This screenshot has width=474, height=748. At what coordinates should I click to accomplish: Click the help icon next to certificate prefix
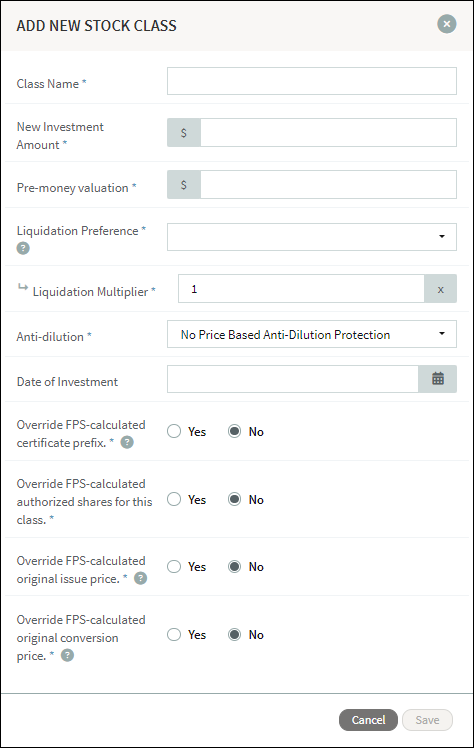127,443
